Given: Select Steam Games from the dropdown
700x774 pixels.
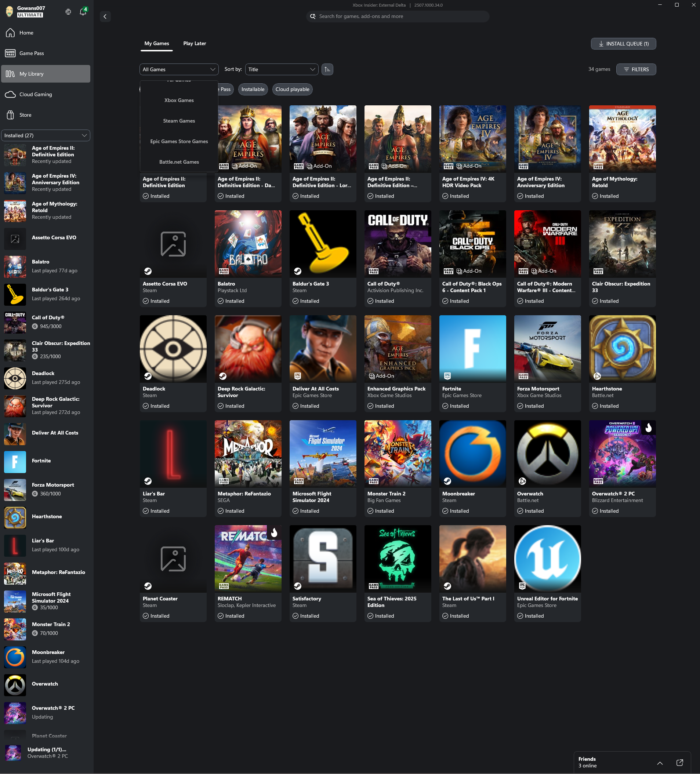Looking at the screenshot, I should (179, 121).
